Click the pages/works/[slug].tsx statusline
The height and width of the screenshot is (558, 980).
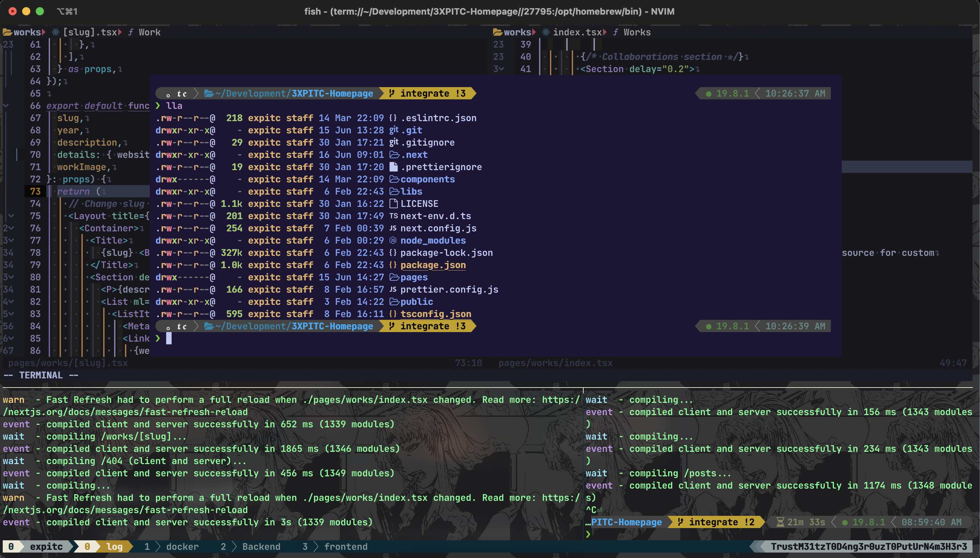click(68, 363)
